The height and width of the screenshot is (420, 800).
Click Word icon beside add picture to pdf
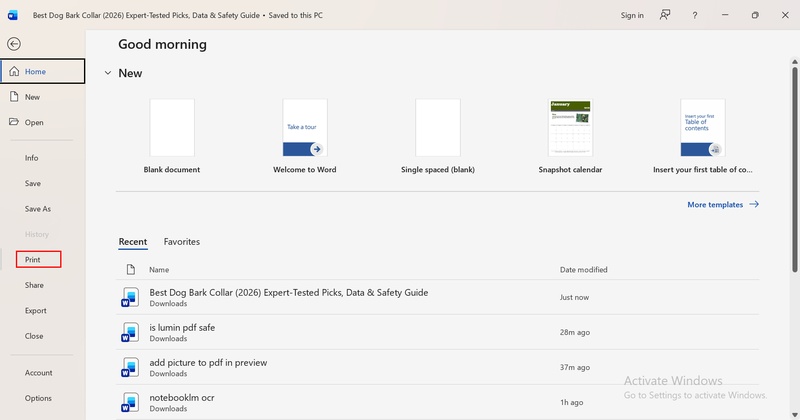pyautogui.click(x=130, y=367)
